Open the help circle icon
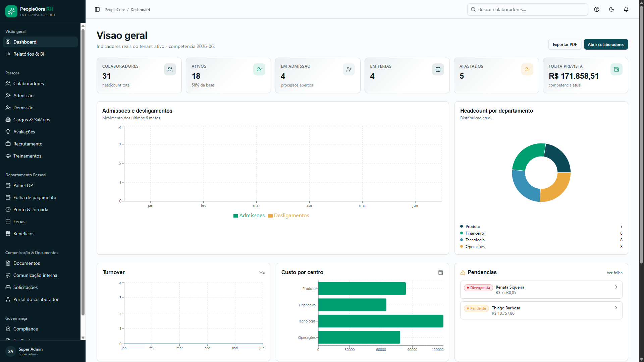644x362 pixels. pos(597,9)
